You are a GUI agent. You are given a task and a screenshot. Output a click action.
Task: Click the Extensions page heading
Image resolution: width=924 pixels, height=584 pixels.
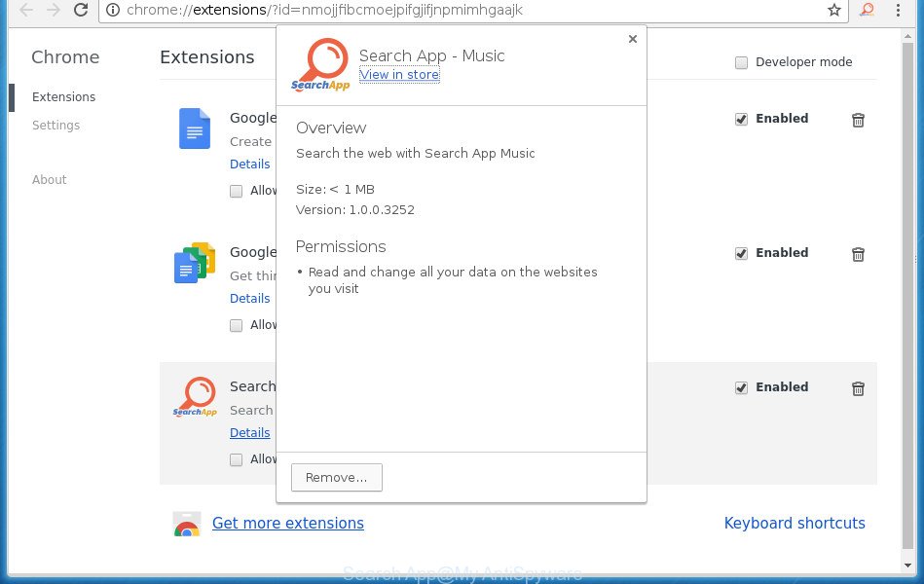[206, 57]
